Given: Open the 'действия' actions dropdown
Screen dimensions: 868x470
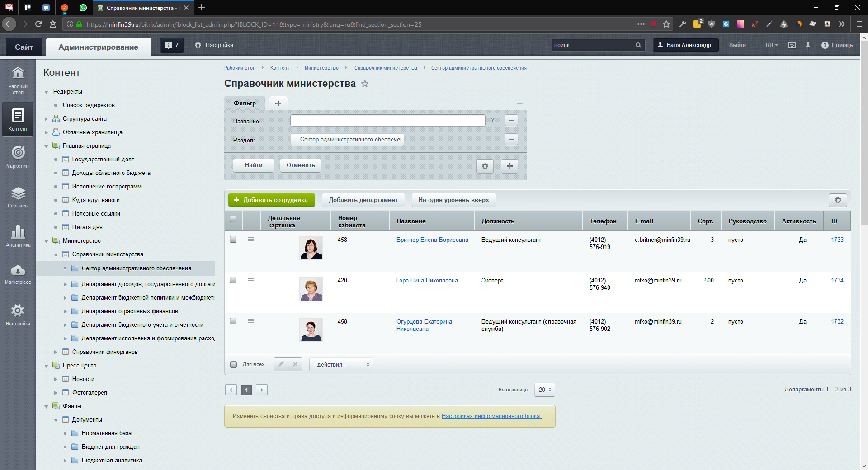Looking at the screenshot, I should [x=341, y=364].
